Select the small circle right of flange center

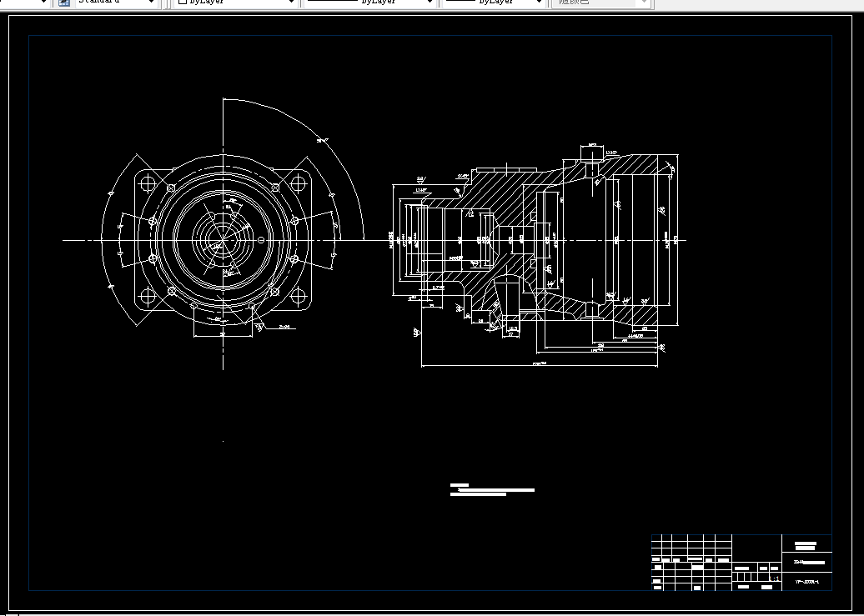click(x=261, y=240)
